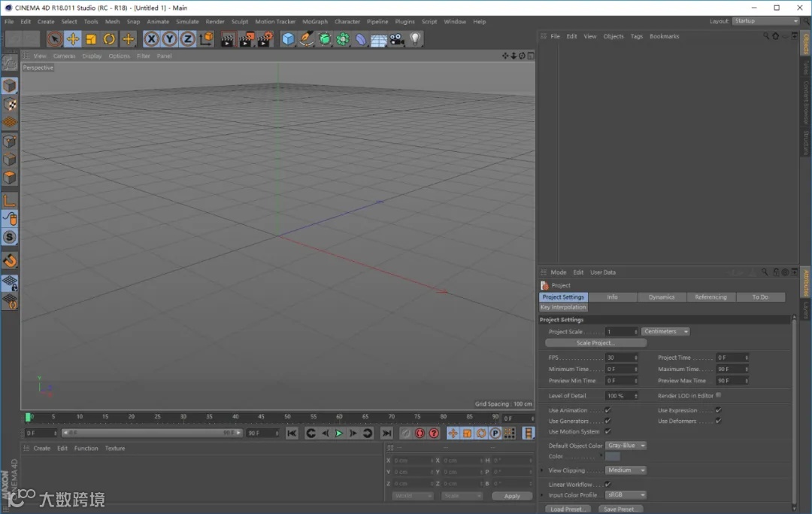Click the Save Preset button
The width and height of the screenshot is (812, 514).
[x=620, y=509]
